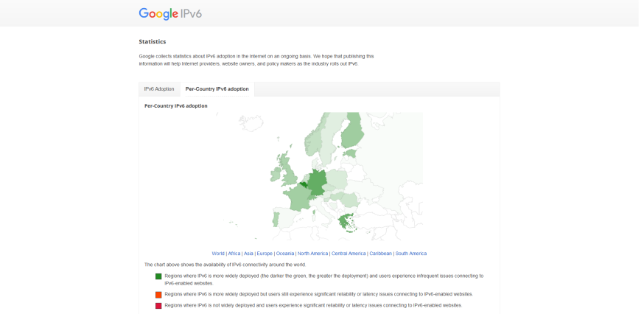Switch to the IPv6 Adoption tab
This screenshot has width=644, height=314.
point(159,89)
